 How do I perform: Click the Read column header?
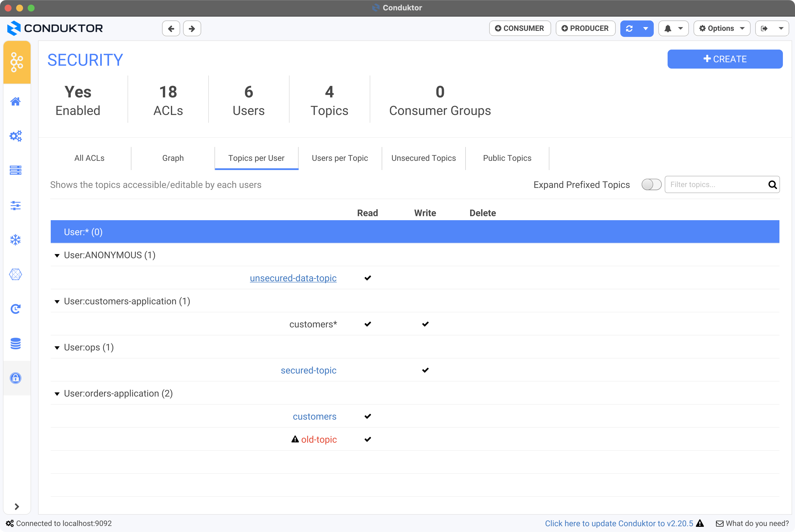point(368,213)
